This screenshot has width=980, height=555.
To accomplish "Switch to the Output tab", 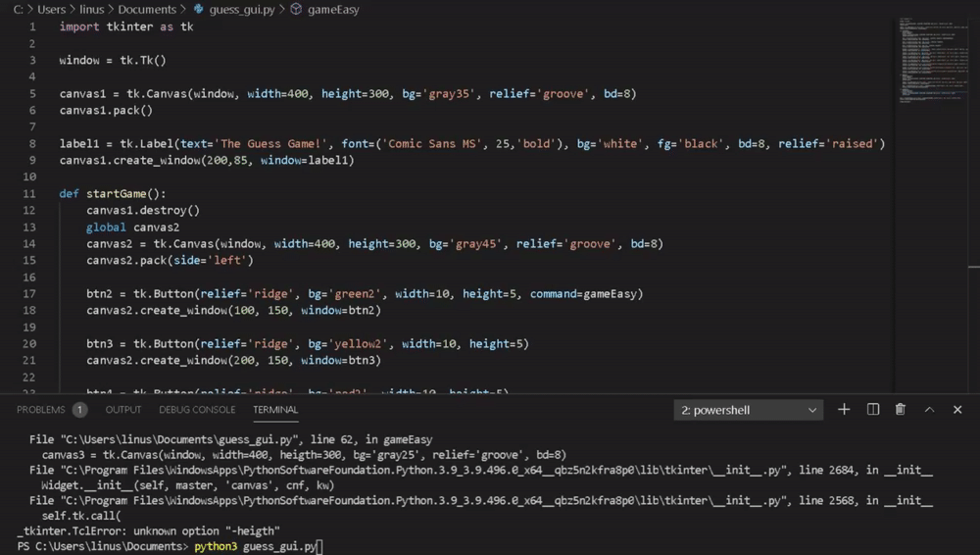I will (x=123, y=410).
